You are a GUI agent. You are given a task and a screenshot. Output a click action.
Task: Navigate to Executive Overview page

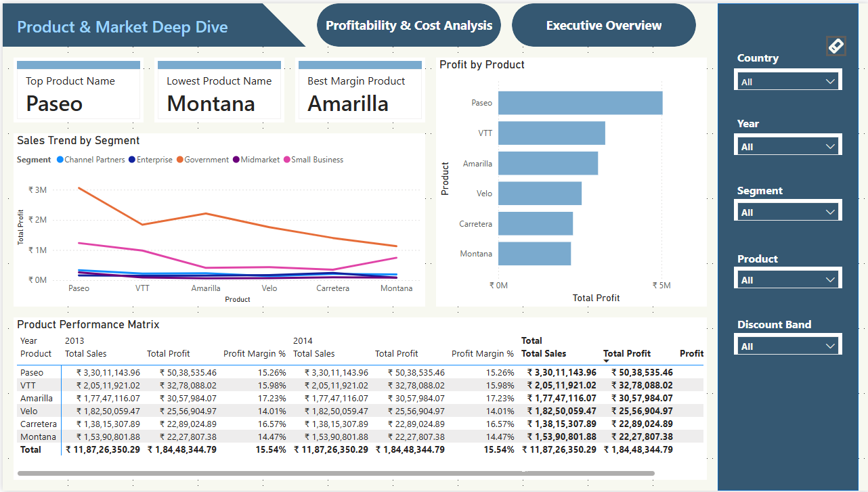coord(603,26)
